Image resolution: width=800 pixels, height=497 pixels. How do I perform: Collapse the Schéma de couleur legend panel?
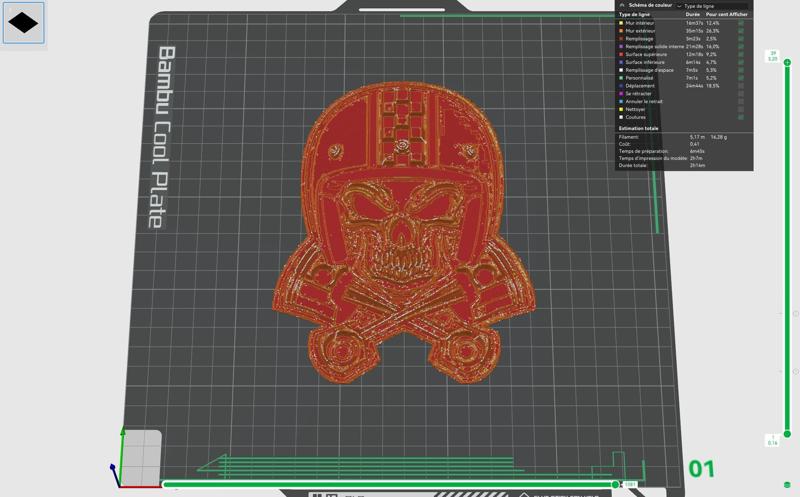(x=622, y=5)
